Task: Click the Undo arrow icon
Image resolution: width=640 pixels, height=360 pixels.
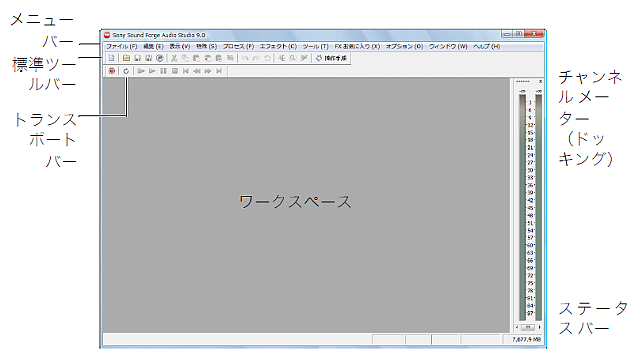Action: coord(245,58)
